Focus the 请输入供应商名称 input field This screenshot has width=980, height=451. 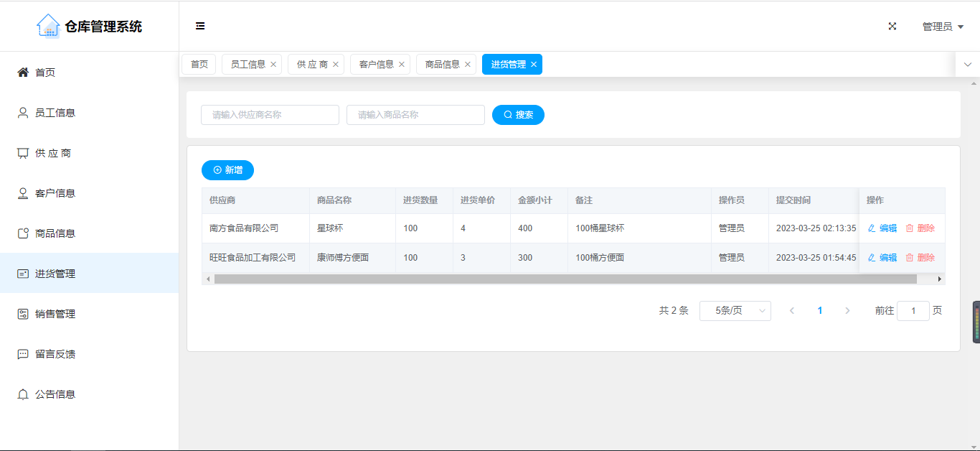pyautogui.click(x=270, y=115)
